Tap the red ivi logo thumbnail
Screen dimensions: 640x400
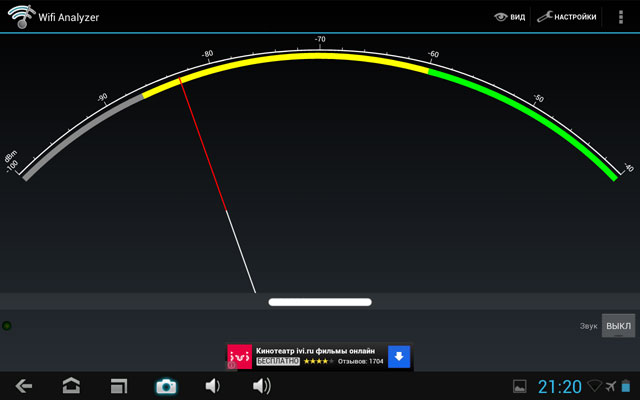(x=240, y=357)
